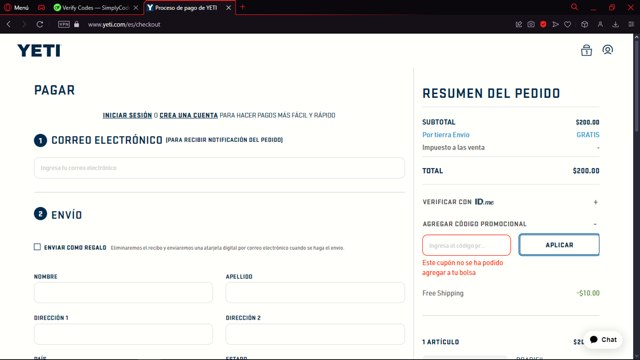
Task: Click the coupon error message text
Action: coord(463,268)
